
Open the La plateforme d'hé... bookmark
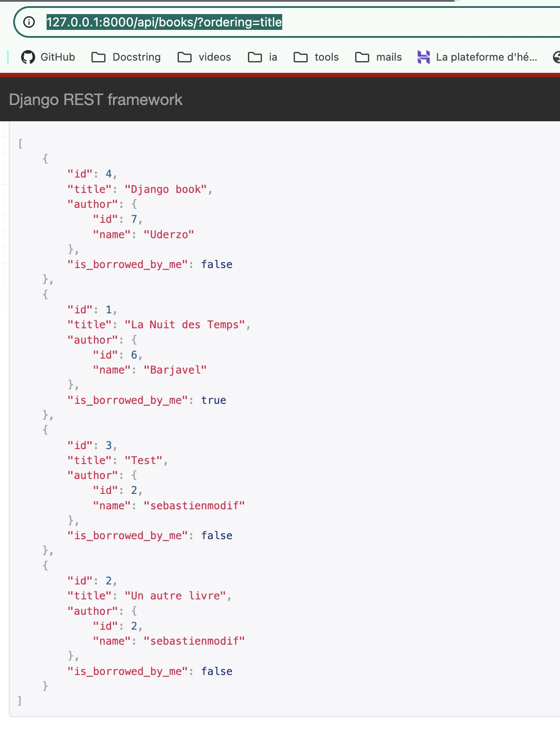477,57
